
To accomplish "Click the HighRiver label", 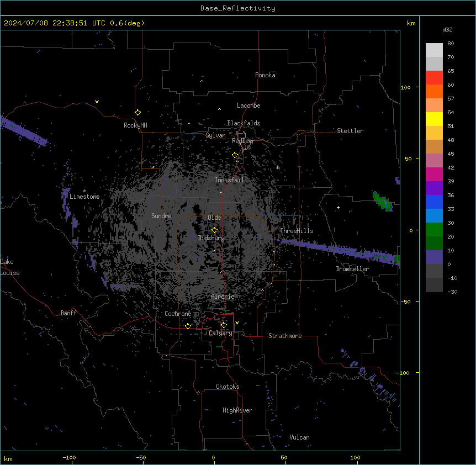I will pos(237,410).
